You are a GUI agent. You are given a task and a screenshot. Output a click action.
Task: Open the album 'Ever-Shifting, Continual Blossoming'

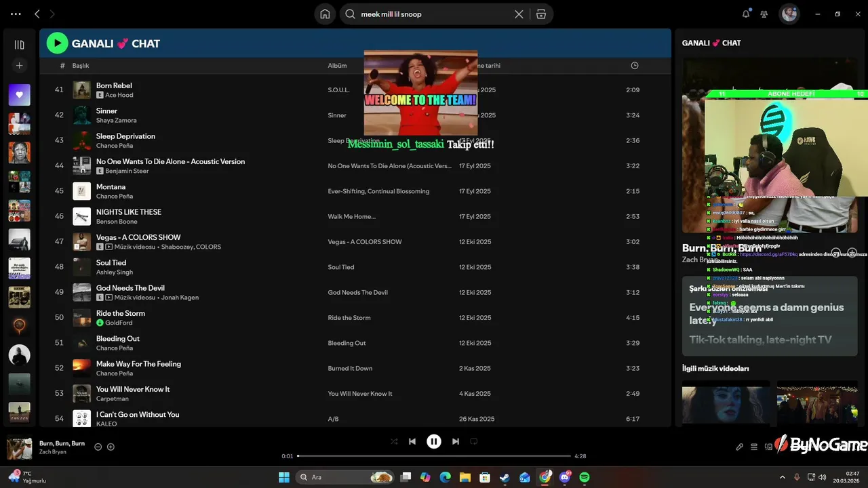378,191
